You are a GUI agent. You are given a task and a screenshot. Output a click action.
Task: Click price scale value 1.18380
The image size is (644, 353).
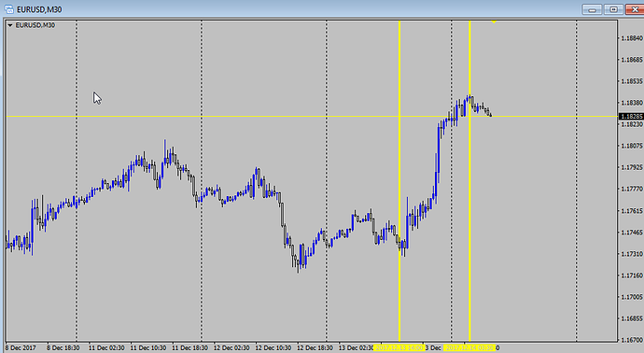[632, 103]
